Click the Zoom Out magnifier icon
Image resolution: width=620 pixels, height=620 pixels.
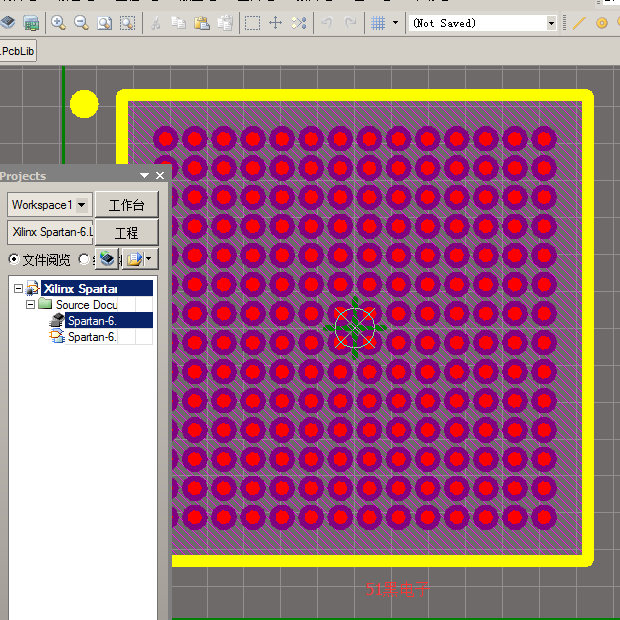pos(81,23)
